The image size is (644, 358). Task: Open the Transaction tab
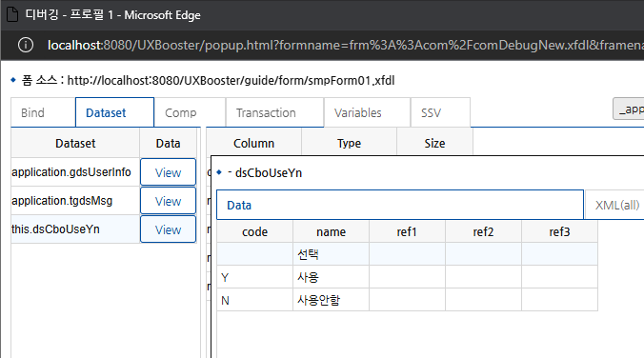click(274, 112)
